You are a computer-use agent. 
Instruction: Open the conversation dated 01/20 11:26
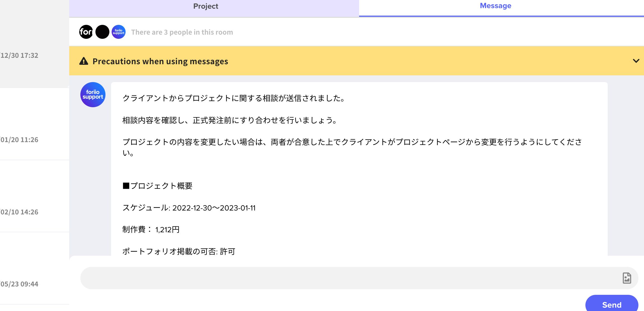pyautogui.click(x=19, y=140)
